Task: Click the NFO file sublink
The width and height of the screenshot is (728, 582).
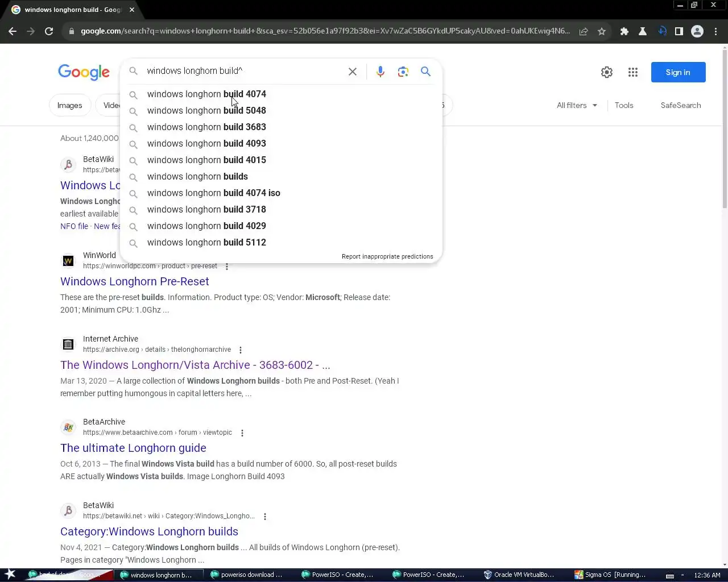Action: click(x=74, y=226)
